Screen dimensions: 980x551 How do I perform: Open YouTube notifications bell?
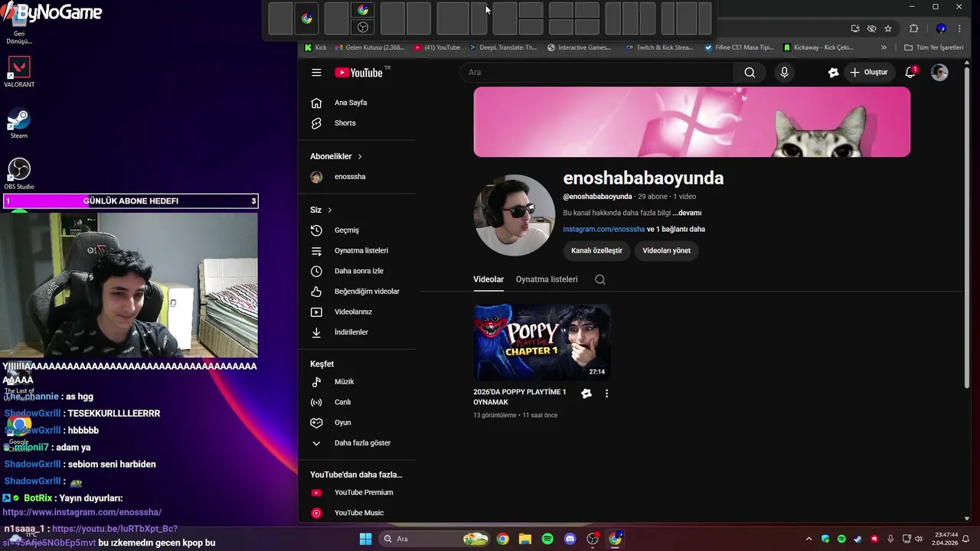(x=911, y=72)
